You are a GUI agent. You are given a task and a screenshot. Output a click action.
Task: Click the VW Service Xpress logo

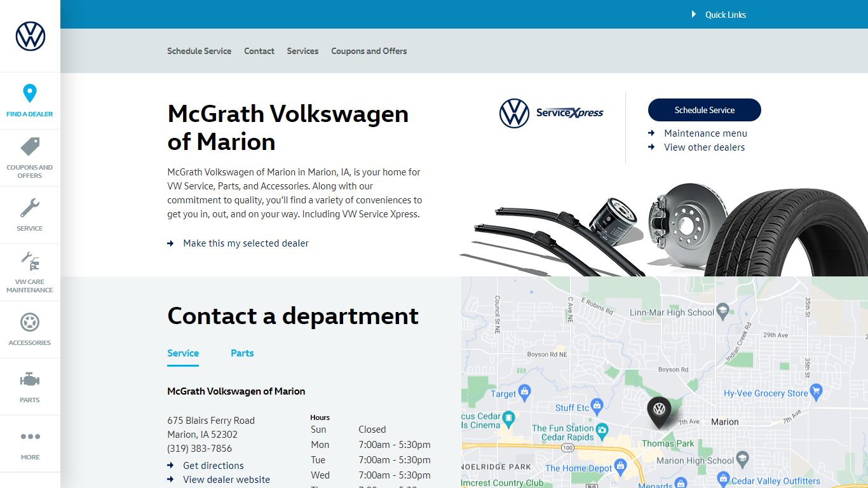[x=552, y=113]
